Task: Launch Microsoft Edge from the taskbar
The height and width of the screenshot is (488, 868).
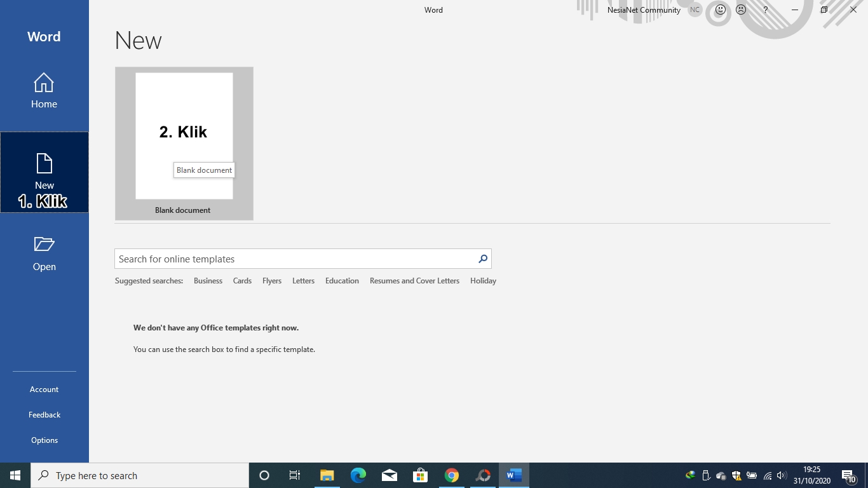Action: [358, 475]
